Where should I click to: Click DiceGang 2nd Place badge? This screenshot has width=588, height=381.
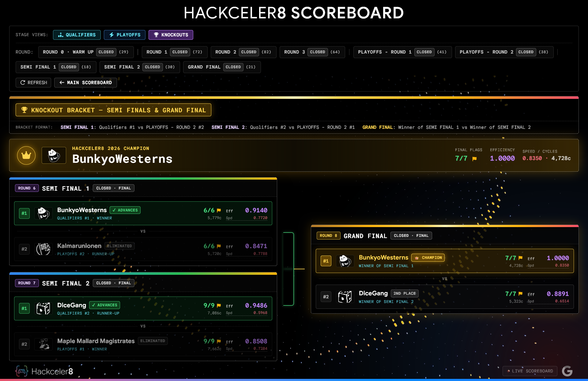(x=405, y=293)
